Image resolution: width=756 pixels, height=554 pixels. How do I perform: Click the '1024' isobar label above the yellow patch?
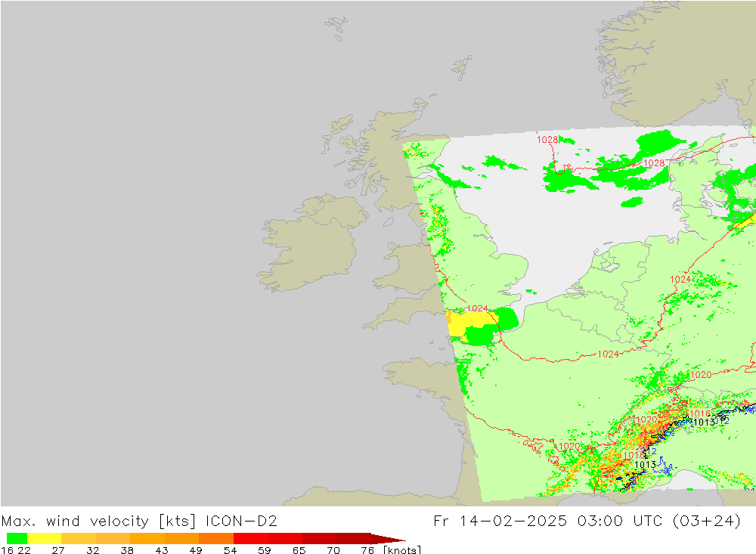click(x=477, y=308)
